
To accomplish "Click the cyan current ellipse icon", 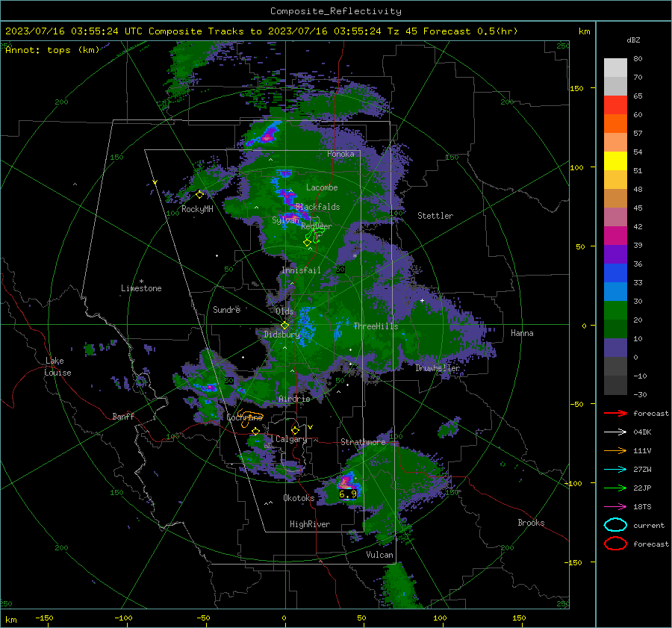I will pyautogui.click(x=615, y=525).
